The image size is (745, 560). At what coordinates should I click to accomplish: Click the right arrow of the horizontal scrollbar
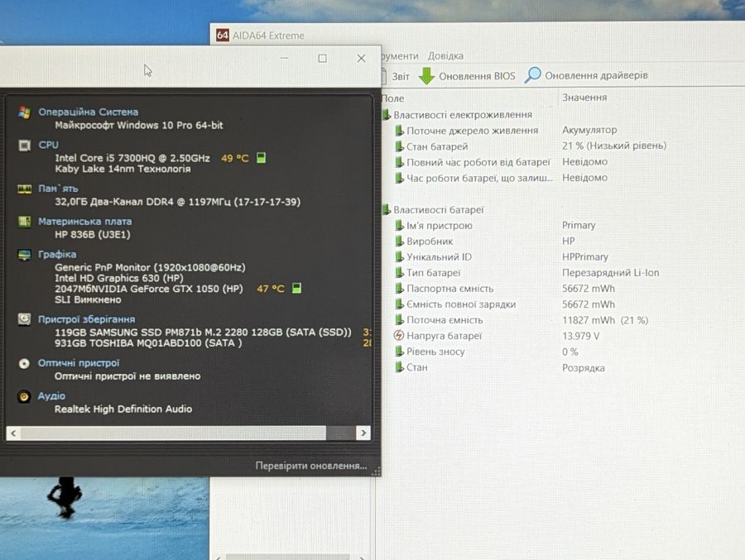(x=363, y=433)
